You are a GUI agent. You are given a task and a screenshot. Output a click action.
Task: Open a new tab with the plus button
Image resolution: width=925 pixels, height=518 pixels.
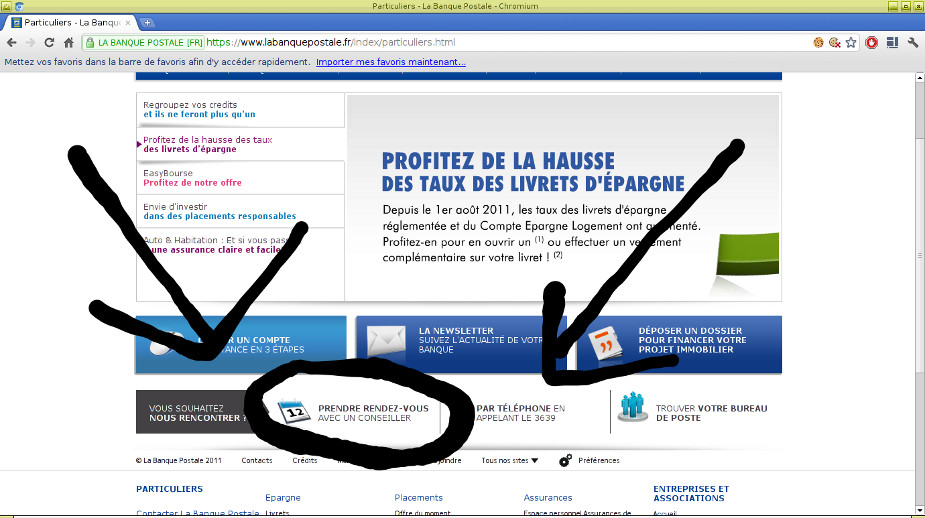coord(147,22)
